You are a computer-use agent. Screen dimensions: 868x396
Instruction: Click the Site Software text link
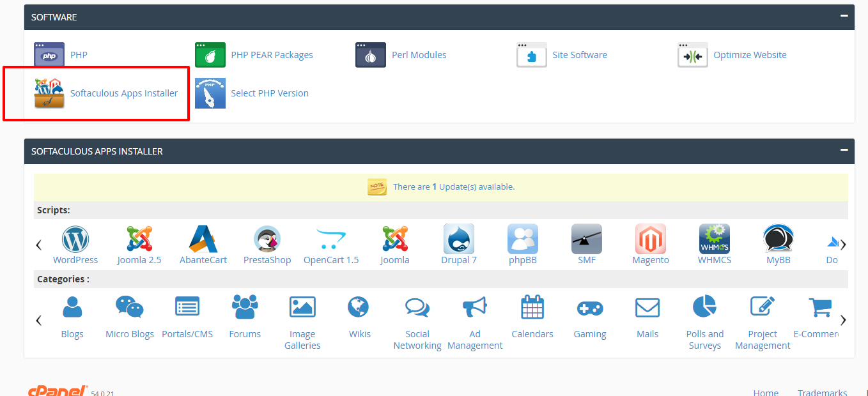click(580, 55)
